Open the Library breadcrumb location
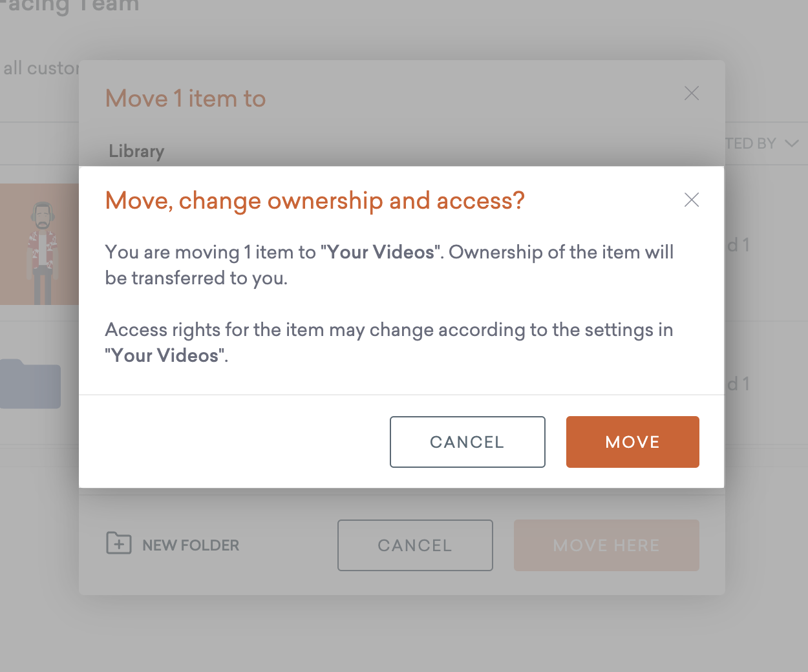Image resolution: width=808 pixels, height=672 pixels. tap(136, 151)
